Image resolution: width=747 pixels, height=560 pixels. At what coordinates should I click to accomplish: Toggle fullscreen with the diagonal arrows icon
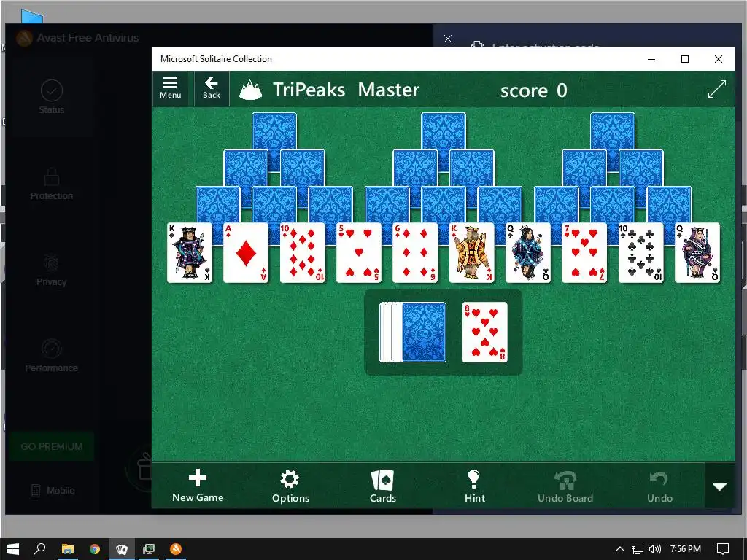[x=716, y=89]
